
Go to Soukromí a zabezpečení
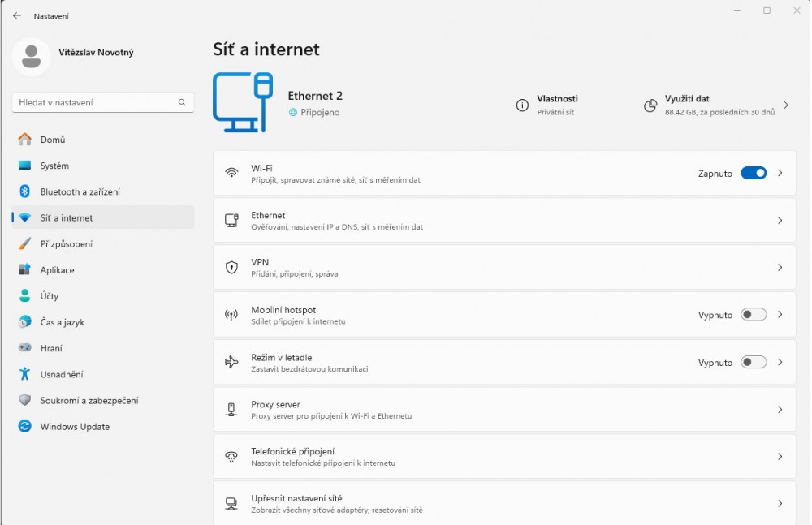click(x=89, y=401)
